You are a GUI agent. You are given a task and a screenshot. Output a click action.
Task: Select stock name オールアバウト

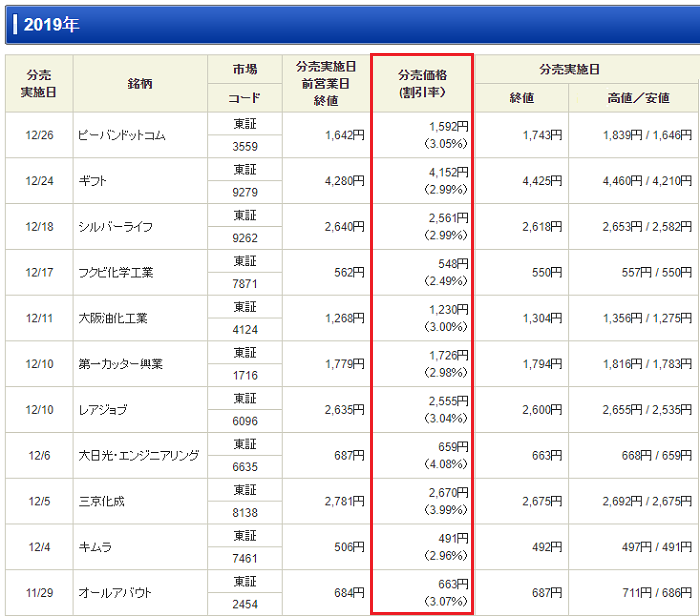[x=115, y=593]
